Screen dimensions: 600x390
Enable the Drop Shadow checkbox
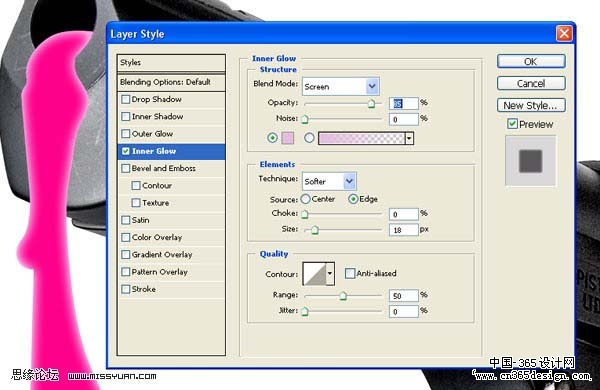point(126,100)
